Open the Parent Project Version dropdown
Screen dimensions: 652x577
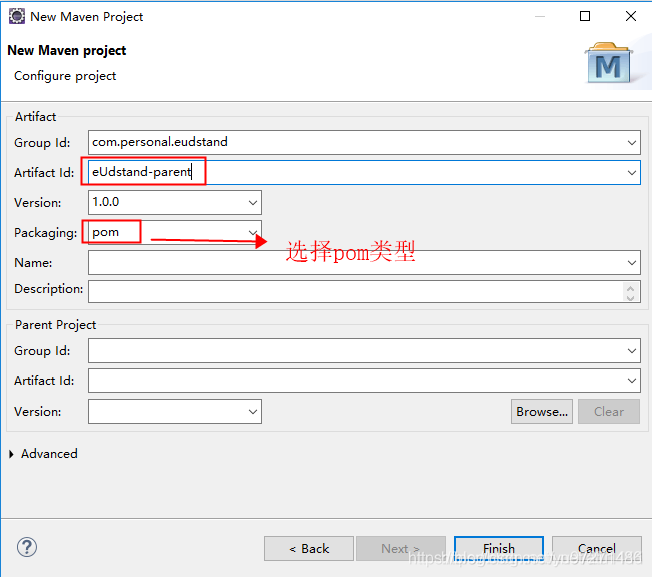click(x=252, y=412)
